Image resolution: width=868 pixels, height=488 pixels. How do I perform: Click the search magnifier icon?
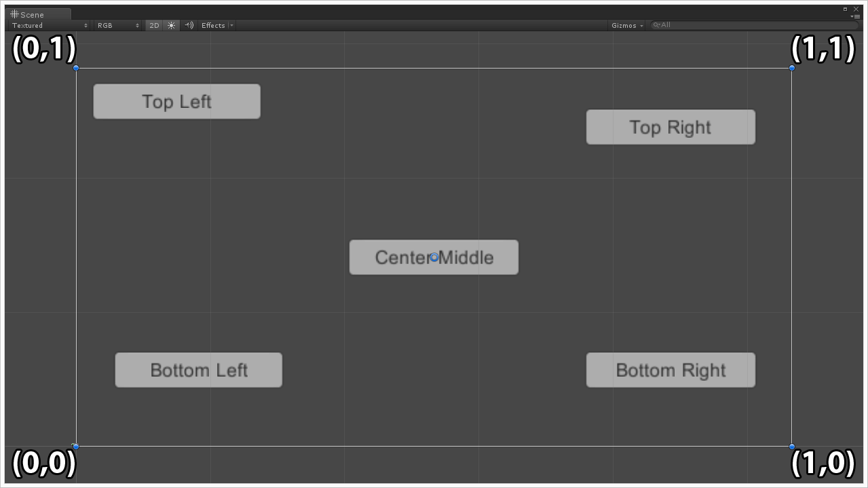click(656, 25)
